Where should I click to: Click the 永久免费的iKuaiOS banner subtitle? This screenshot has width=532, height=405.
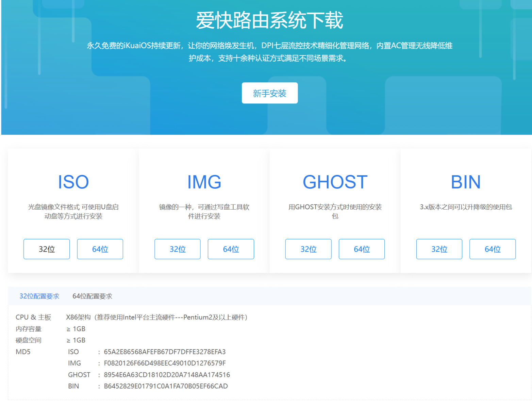click(270, 52)
